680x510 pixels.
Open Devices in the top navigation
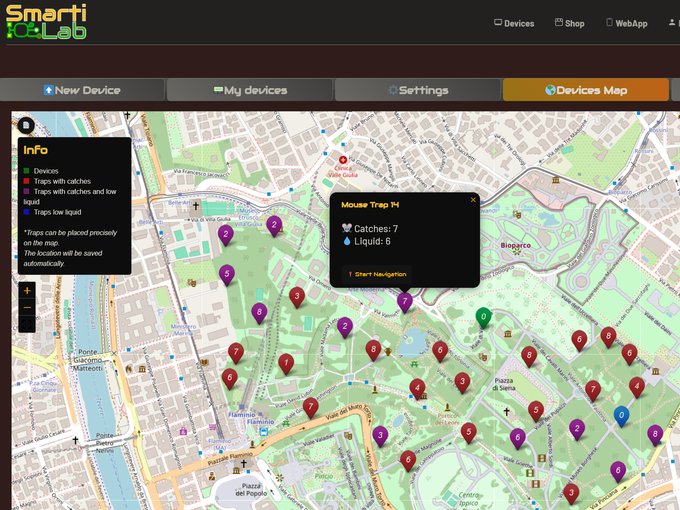[514, 23]
